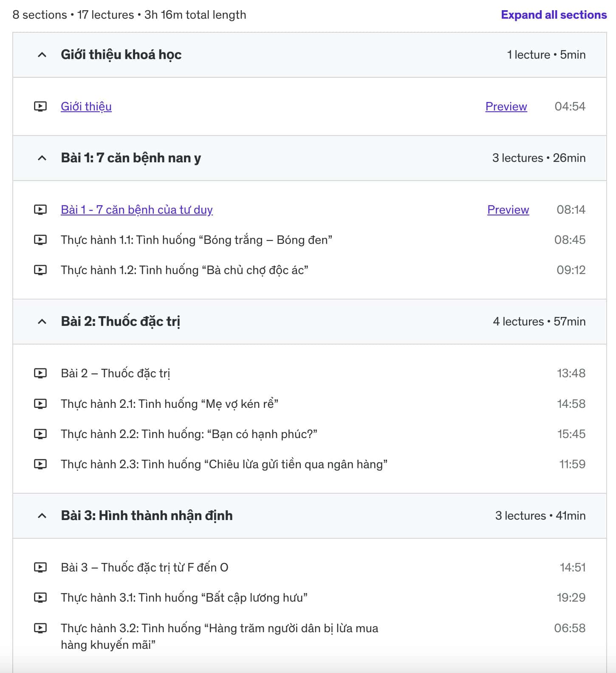The width and height of the screenshot is (616, 673).
Task: Collapse the Bài 2: Thuốc đặc trị chevron
Action: point(42,322)
